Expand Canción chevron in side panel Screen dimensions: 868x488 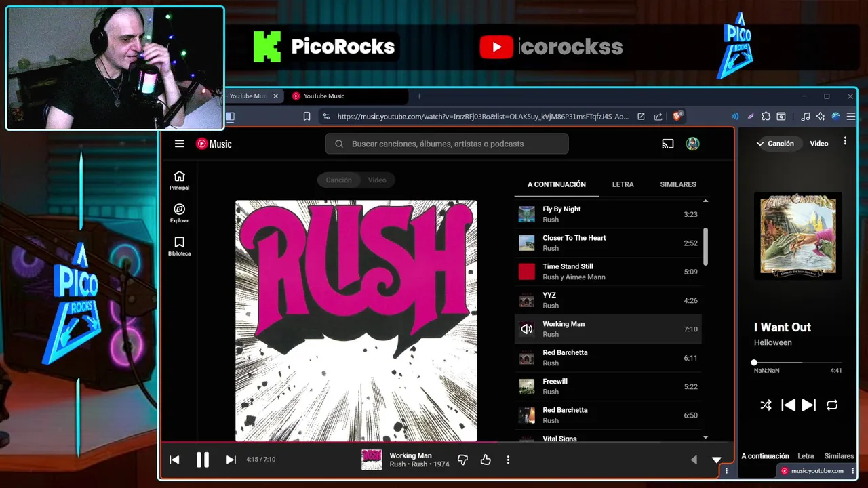(x=760, y=144)
